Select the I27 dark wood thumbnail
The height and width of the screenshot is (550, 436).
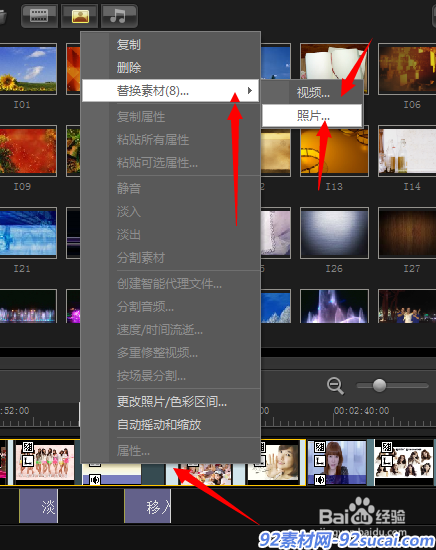tap(407, 233)
